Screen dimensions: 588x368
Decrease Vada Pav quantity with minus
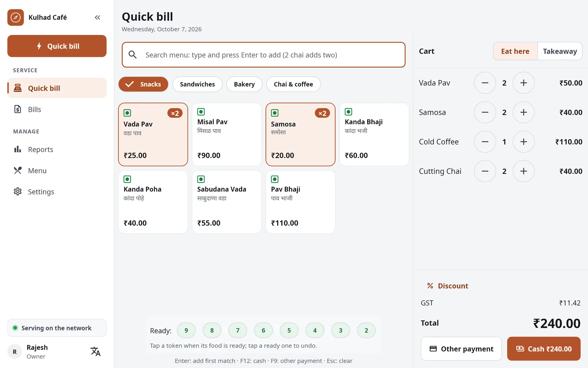pyautogui.click(x=485, y=83)
